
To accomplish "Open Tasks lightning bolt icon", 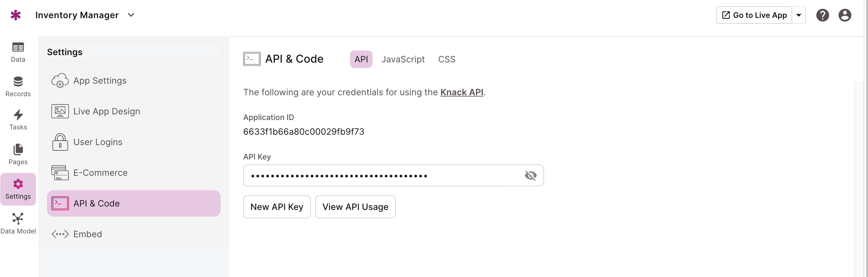I will (18, 116).
